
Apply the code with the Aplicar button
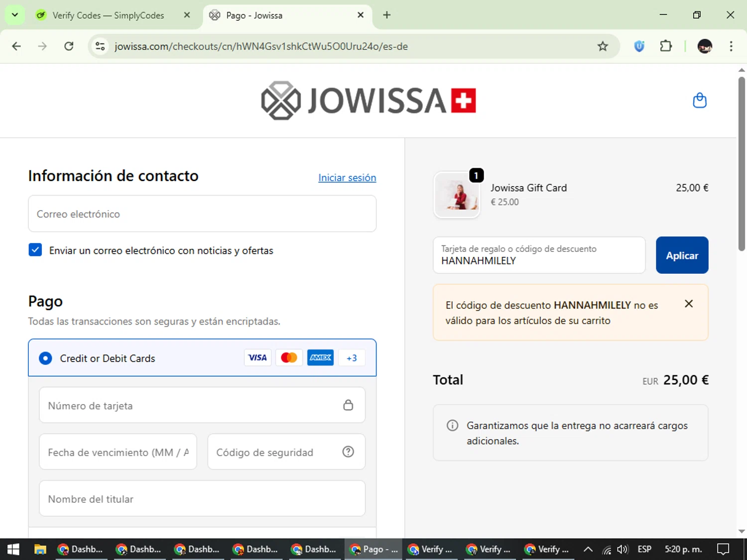click(682, 255)
